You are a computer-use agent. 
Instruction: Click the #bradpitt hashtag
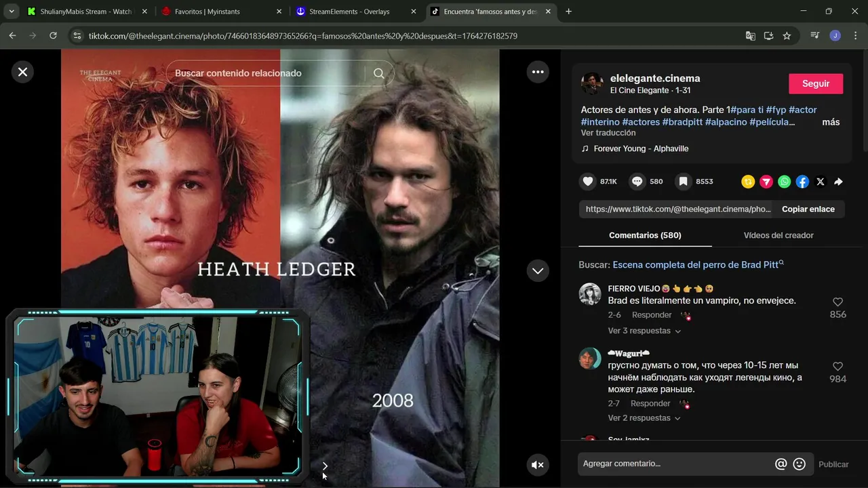(x=682, y=122)
